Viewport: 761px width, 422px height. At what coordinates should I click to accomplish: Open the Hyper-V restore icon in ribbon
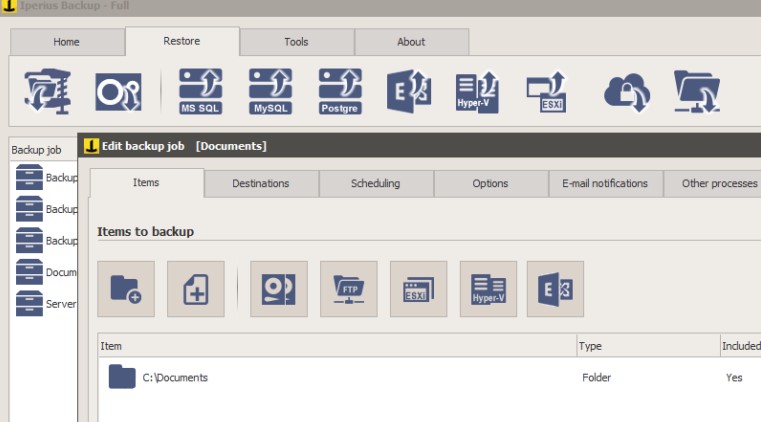(478, 92)
